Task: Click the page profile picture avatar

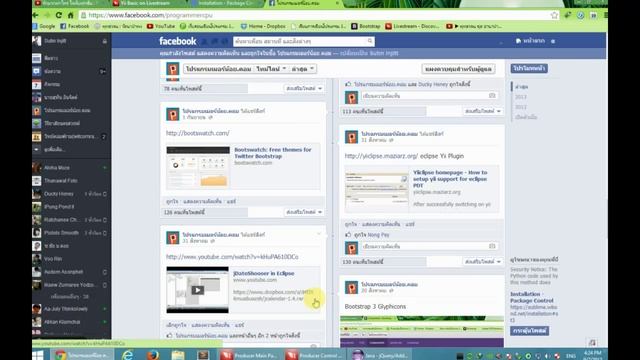Action: (173, 69)
